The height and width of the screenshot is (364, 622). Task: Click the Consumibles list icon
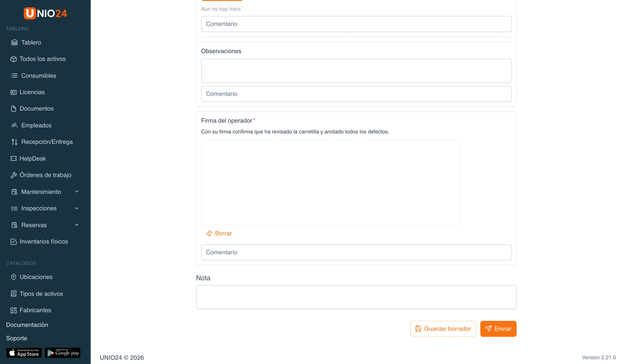point(14,76)
